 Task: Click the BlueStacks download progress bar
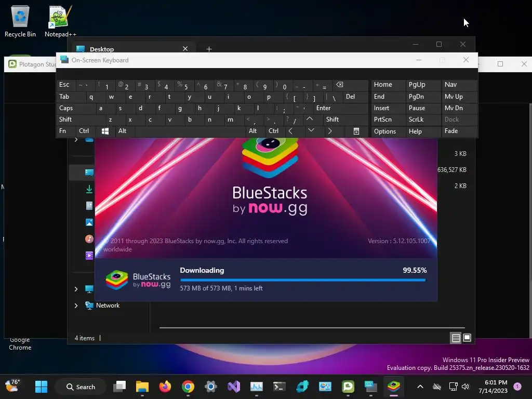pos(303,280)
